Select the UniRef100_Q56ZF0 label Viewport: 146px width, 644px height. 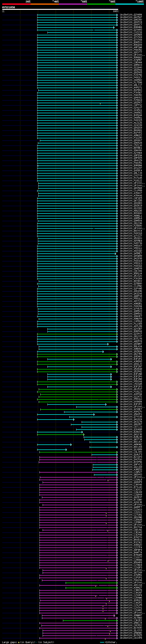coord(131,414)
